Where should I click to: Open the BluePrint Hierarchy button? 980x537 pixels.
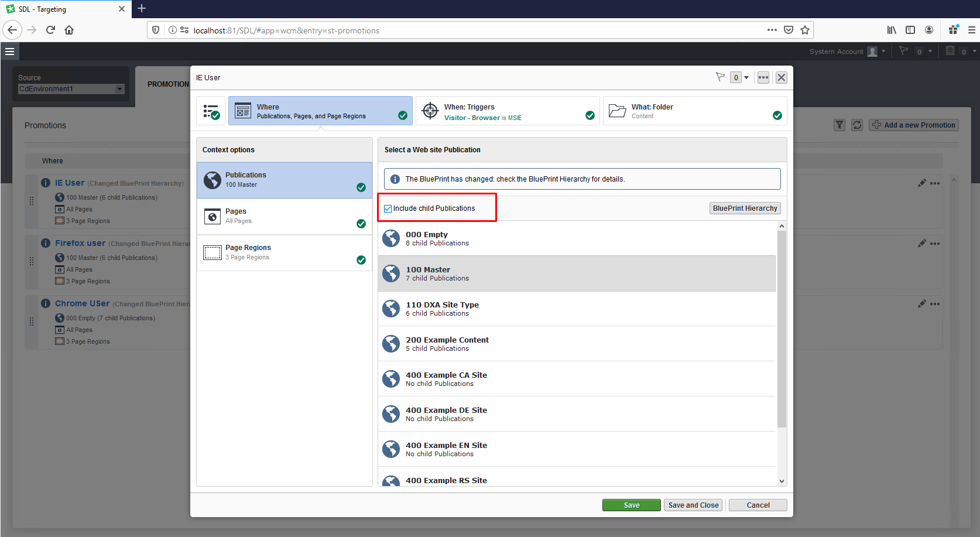pos(745,208)
